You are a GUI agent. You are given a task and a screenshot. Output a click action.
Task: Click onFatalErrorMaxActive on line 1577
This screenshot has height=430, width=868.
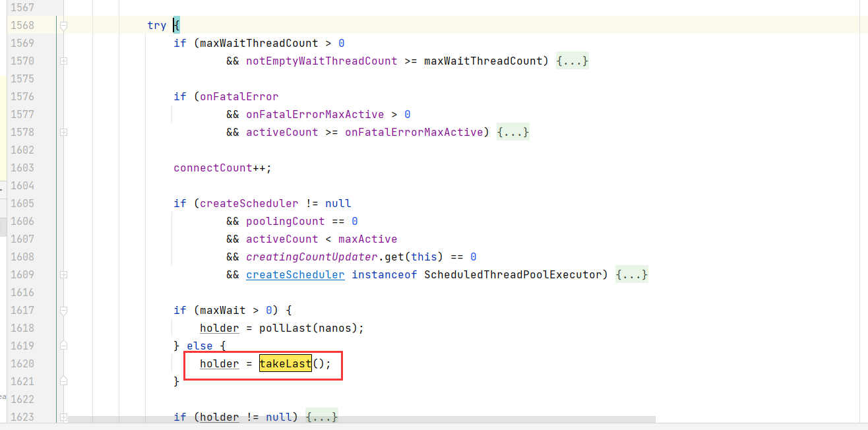315,115
